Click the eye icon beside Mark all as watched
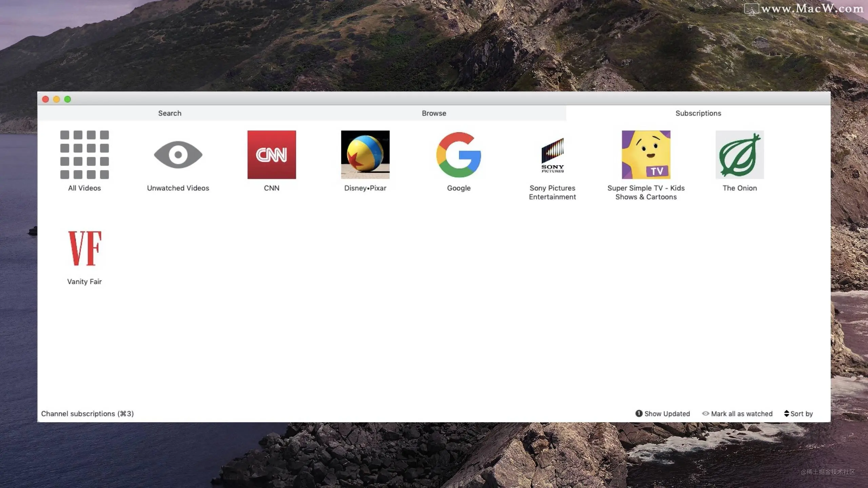The height and width of the screenshot is (488, 868). click(706, 413)
